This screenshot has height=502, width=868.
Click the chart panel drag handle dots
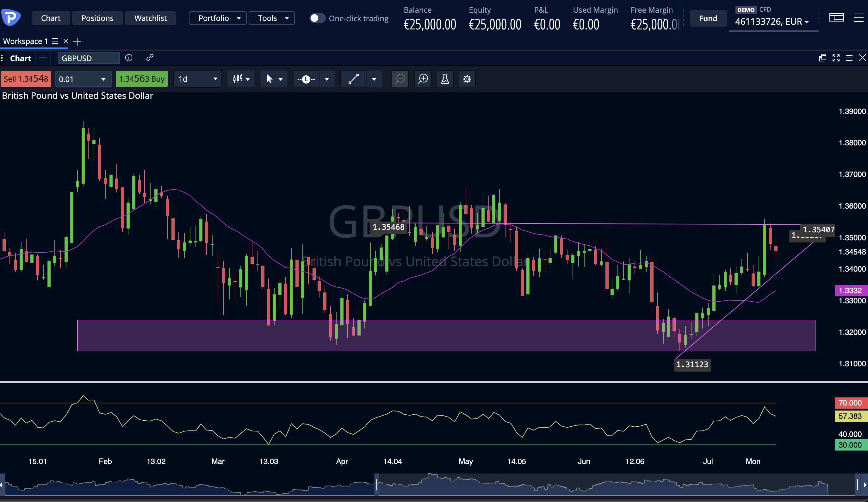[x=2, y=58]
